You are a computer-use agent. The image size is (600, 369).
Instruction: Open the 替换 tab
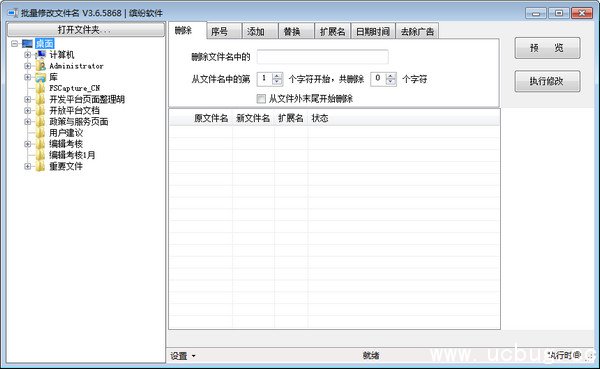click(x=296, y=31)
